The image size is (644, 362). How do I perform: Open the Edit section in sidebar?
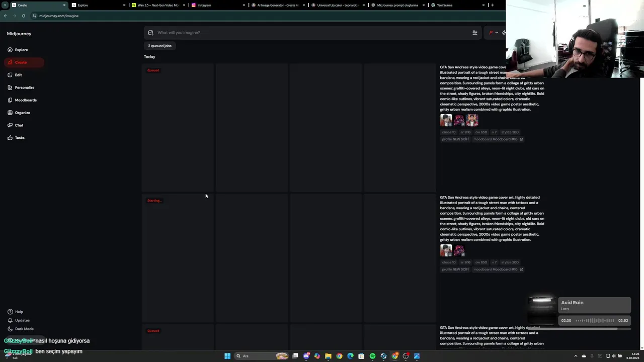pyautogui.click(x=15, y=75)
